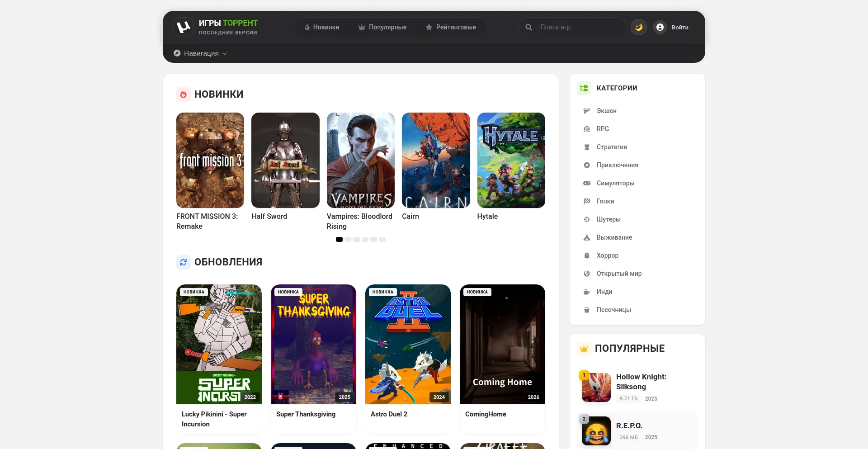Click the user avatar icon beside Войти
Image resolution: width=868 pixels, height=449 pixels.
coord(660,27)
